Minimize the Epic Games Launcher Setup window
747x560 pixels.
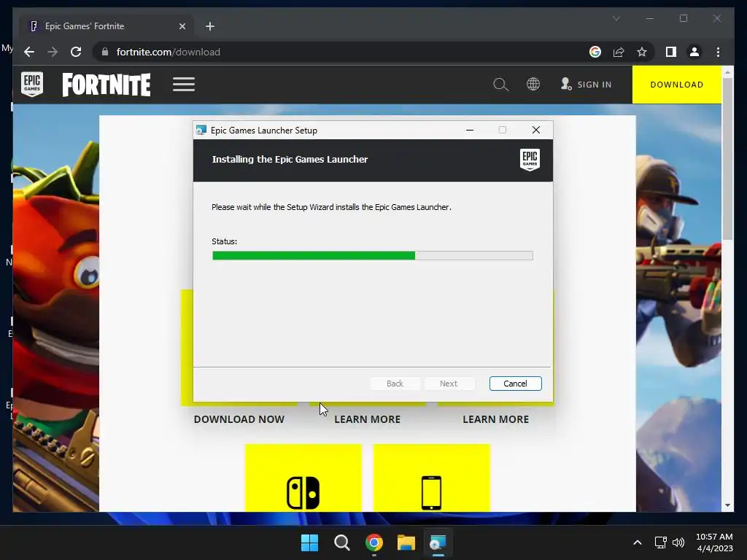(470, 130)
